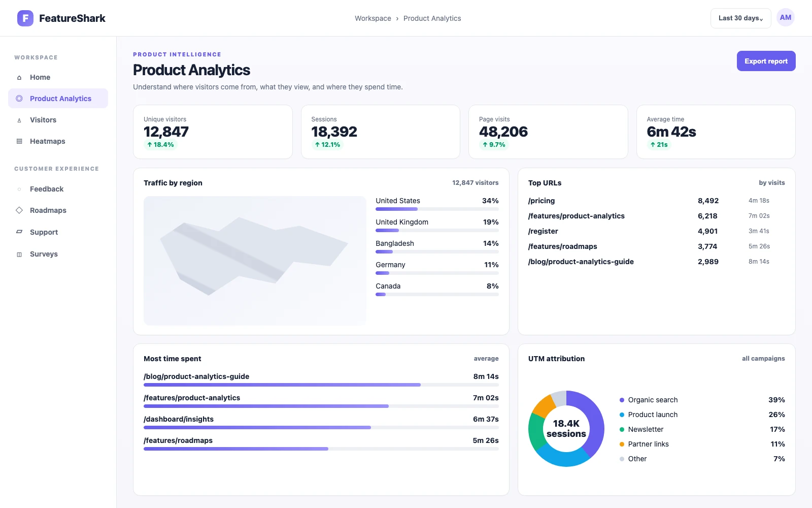Open the Visitors page
This screenshot has height=508, width=812.
coord(58,120)
